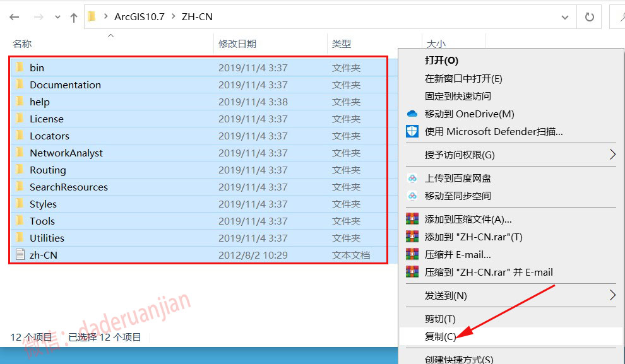Select the Utilities folder name
The width and height of the screenshot is (625, 364).
47,238
